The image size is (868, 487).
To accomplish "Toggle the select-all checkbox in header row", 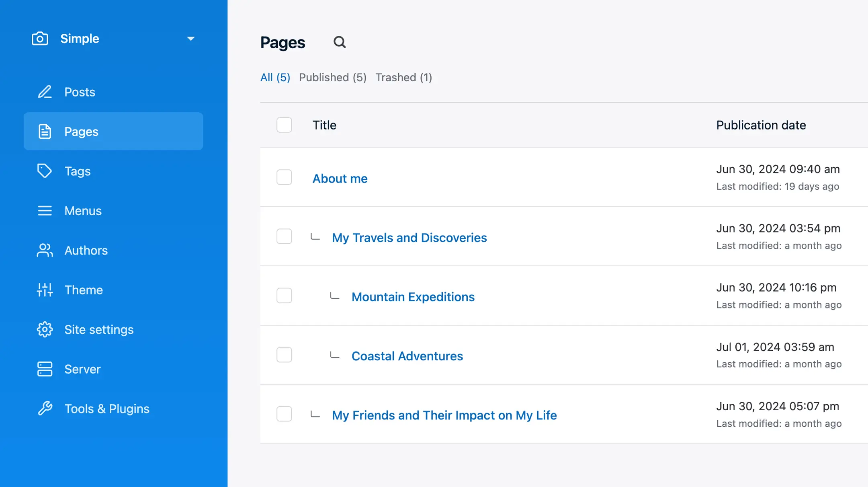I will click(284, 125).
